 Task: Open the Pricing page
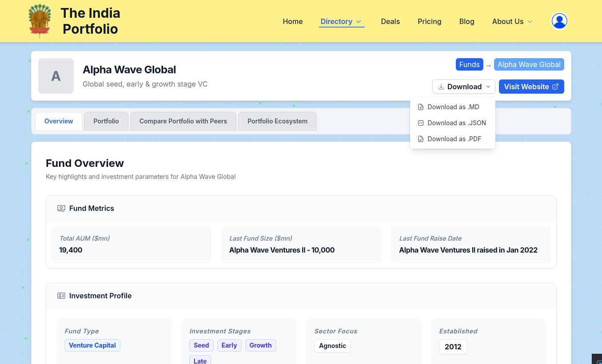[x=430, y=21]
